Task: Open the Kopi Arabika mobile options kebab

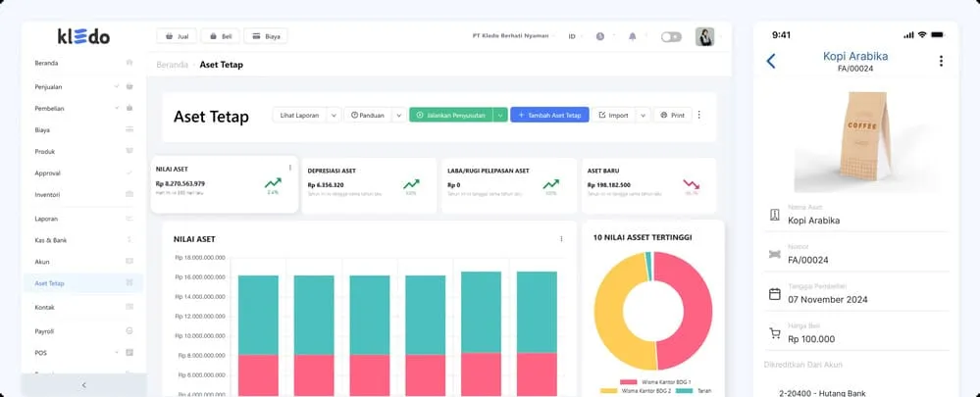Action: pyautogui.click(x=941, y=61)
